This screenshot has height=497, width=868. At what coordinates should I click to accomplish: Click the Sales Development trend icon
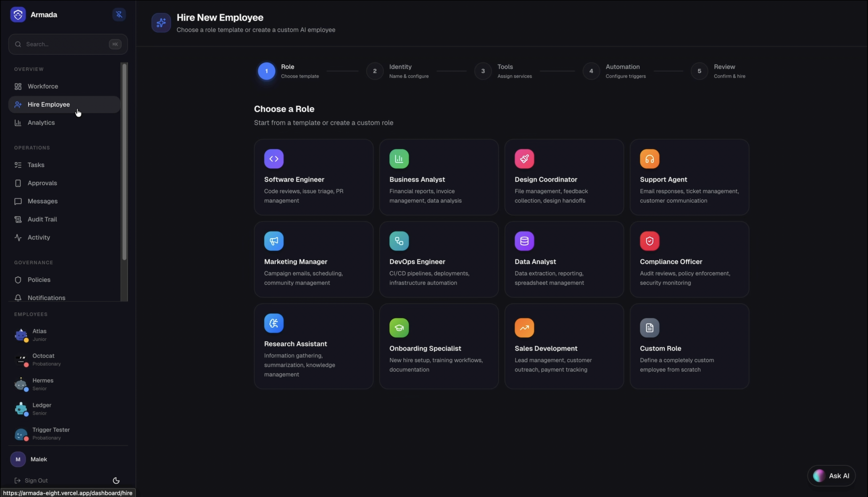524,328
